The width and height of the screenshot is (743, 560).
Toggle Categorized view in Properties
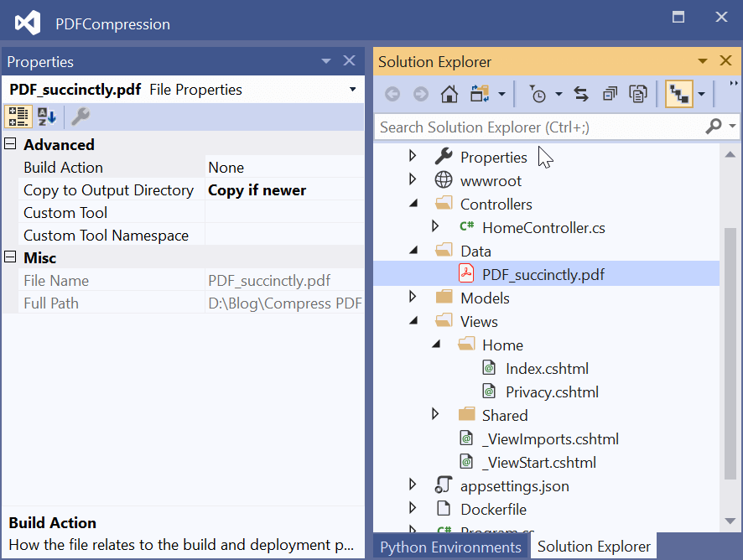pyautogui.click(x=18, y=117)
